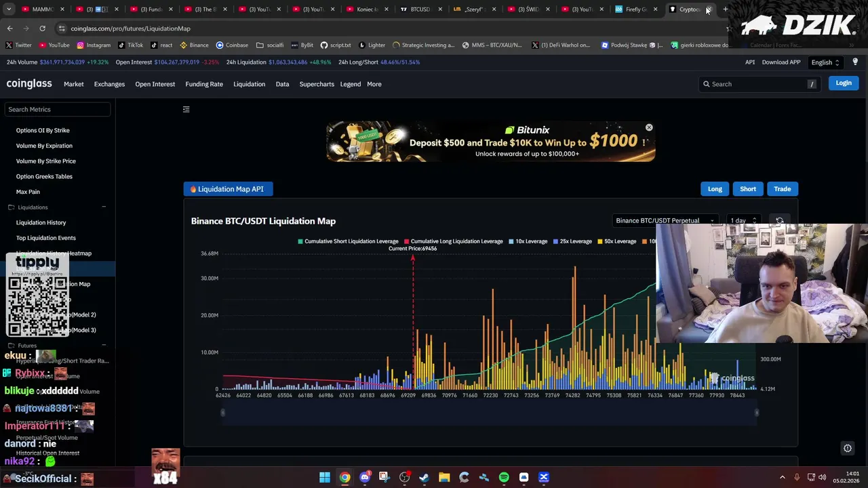The width and height of the screenshot is (868, 488).
Task: Open the English language dropdown
Action: (825, 62)
